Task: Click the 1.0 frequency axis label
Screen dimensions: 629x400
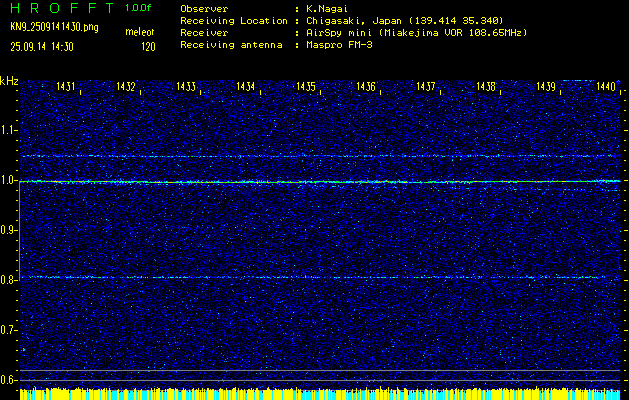Action: pyautogui.click(x=9, y=180)
